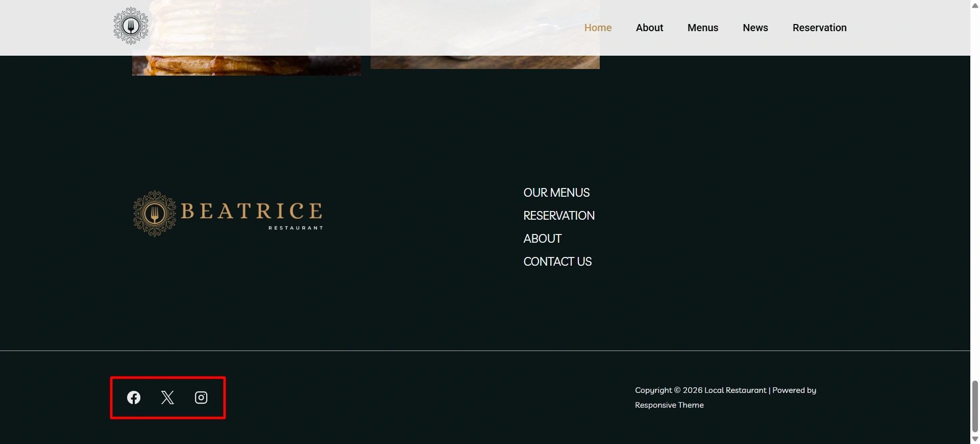Click the scrollbar up arrow

click(975, 5)
